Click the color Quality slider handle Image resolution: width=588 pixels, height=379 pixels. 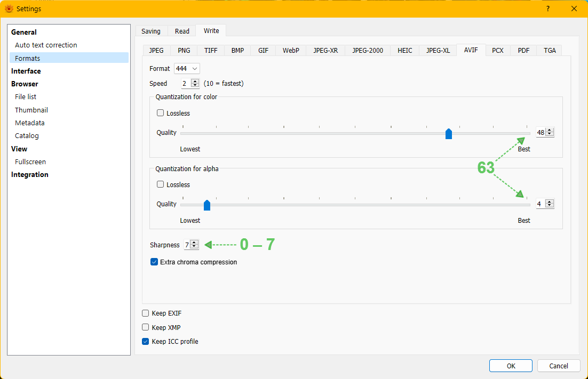pyautogui.click(x=449, y=134)
